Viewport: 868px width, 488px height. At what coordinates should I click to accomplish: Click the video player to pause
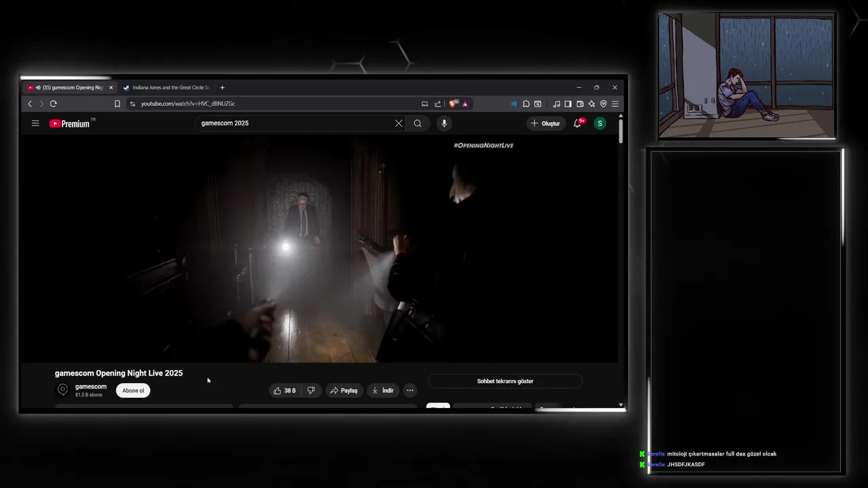coord(319,249)
